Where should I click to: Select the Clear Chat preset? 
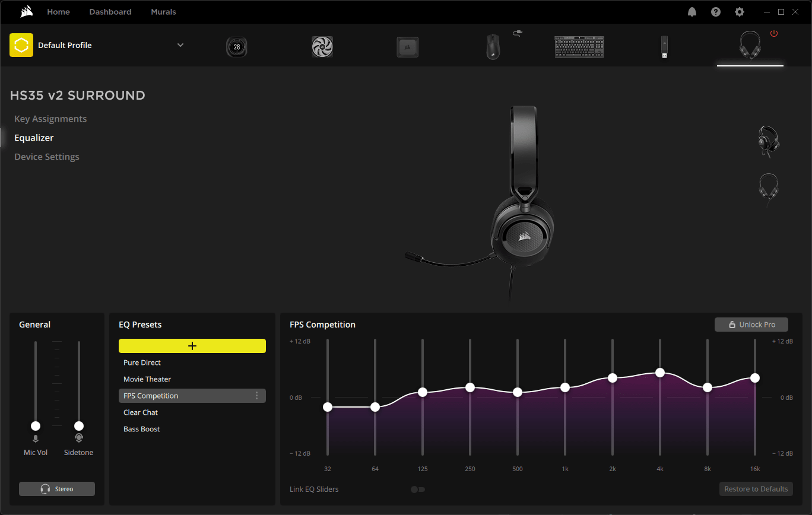(x=192, y=412)
